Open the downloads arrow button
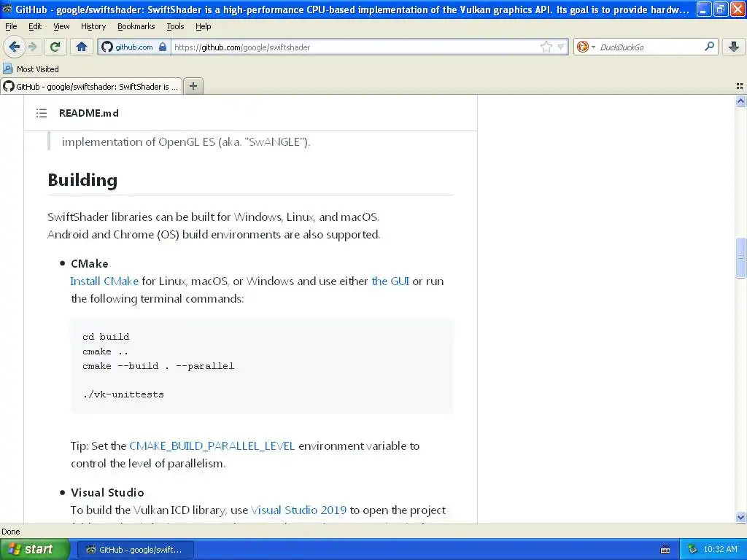 (x=734, y=47)
